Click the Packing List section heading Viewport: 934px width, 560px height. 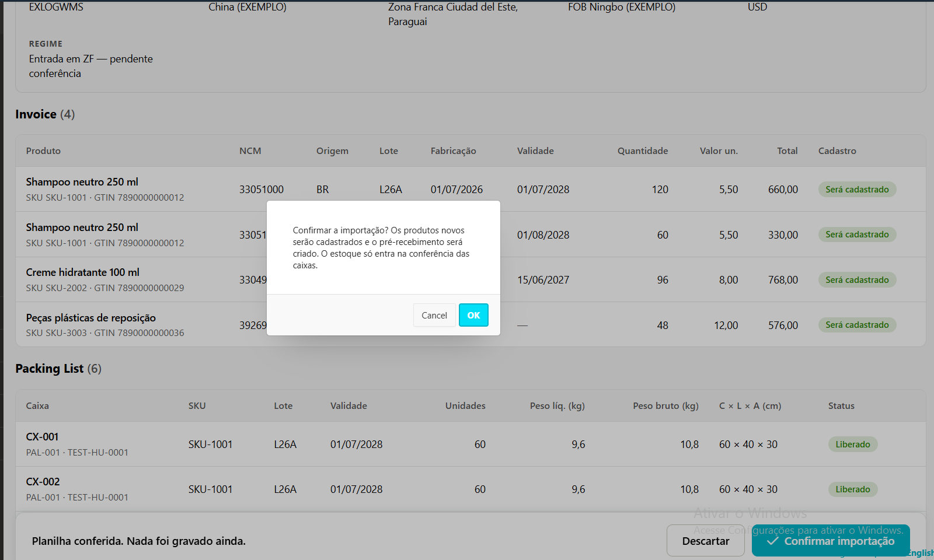[58, 369]
